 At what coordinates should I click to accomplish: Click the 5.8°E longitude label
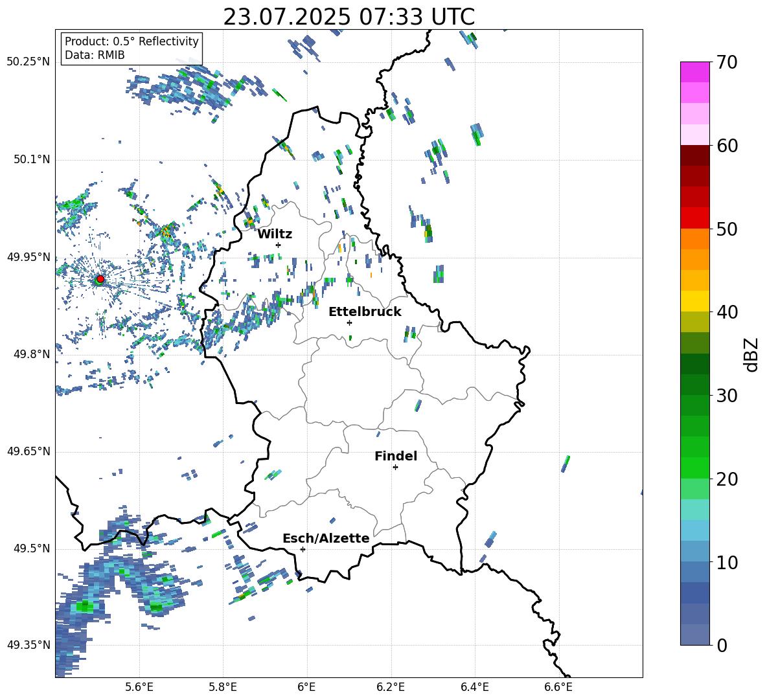click(223, 687)
